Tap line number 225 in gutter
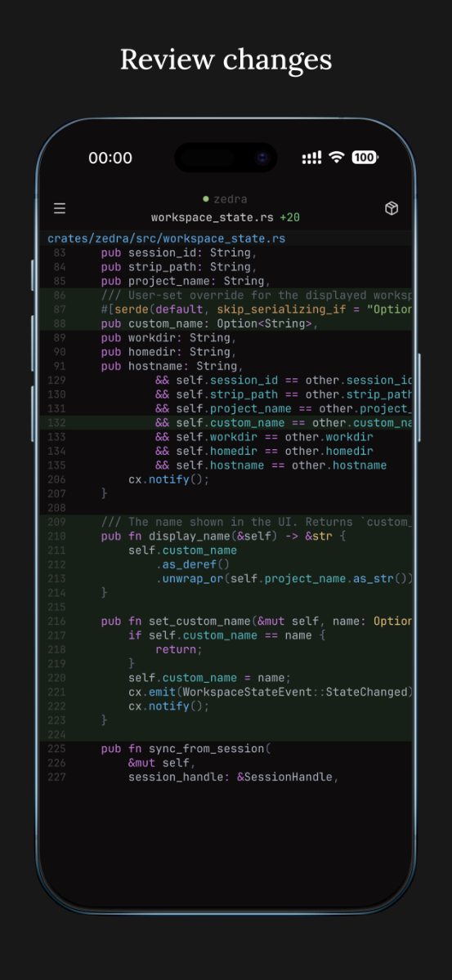The image size is (452, 980). coord(56,749)
